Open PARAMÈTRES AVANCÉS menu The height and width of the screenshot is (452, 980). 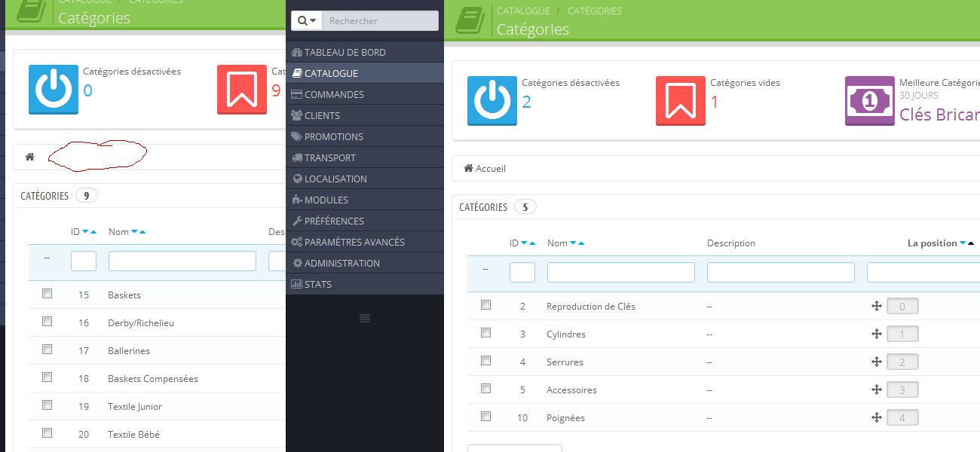coord(365,242)
